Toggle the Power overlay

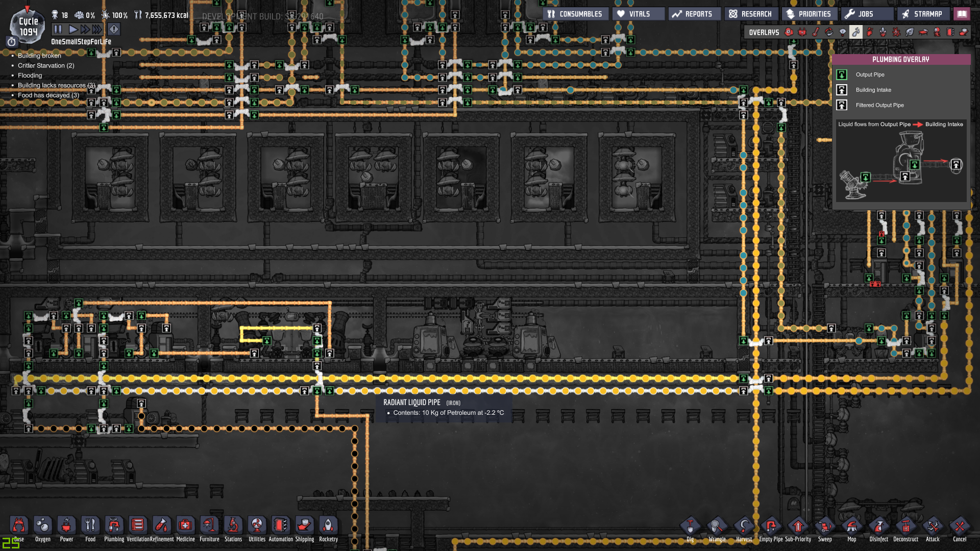point(802,32)
